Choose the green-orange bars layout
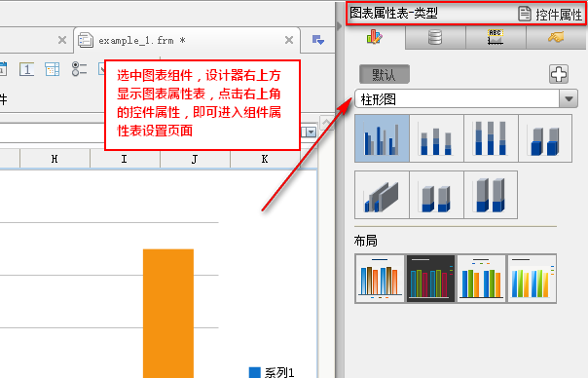Screen dimensions: 588x378 tap(481, 279)
